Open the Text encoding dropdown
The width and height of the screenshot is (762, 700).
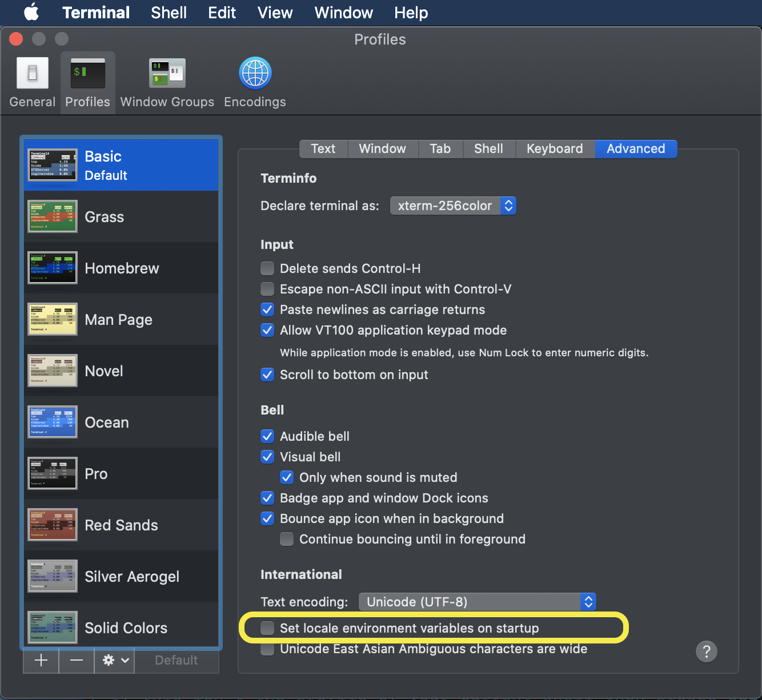478,602
